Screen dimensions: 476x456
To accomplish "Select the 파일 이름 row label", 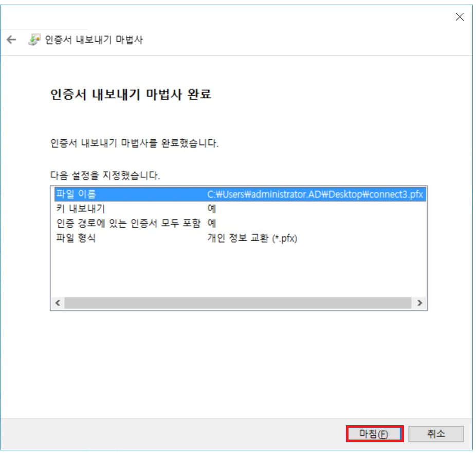I will 76,194.
